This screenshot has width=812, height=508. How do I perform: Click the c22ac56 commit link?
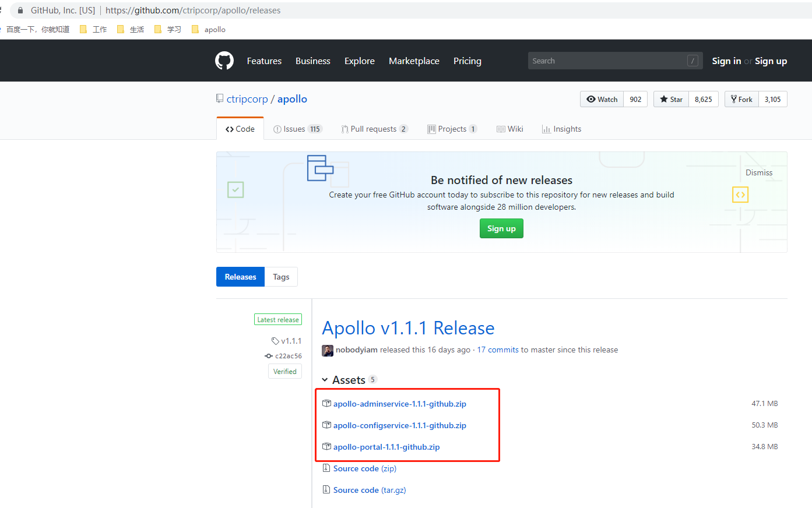(289, 356)
